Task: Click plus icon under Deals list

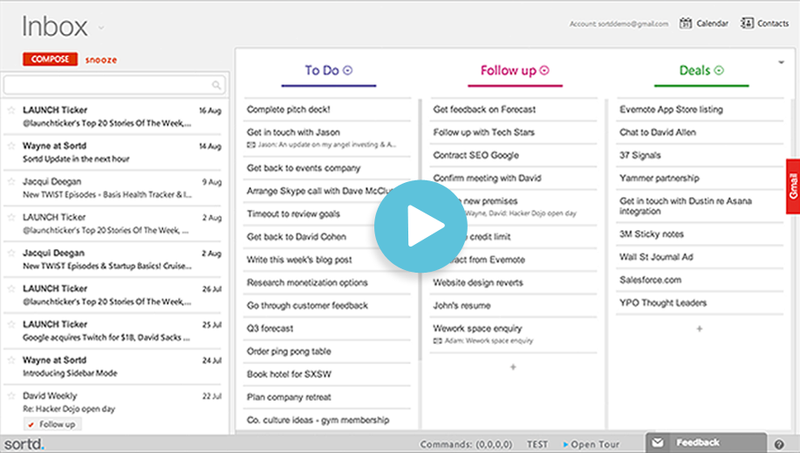Action: [x=699, y=328]
